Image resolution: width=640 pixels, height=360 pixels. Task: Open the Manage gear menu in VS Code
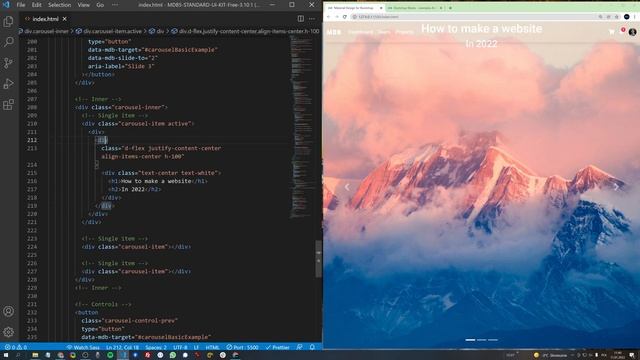[8, 332]
